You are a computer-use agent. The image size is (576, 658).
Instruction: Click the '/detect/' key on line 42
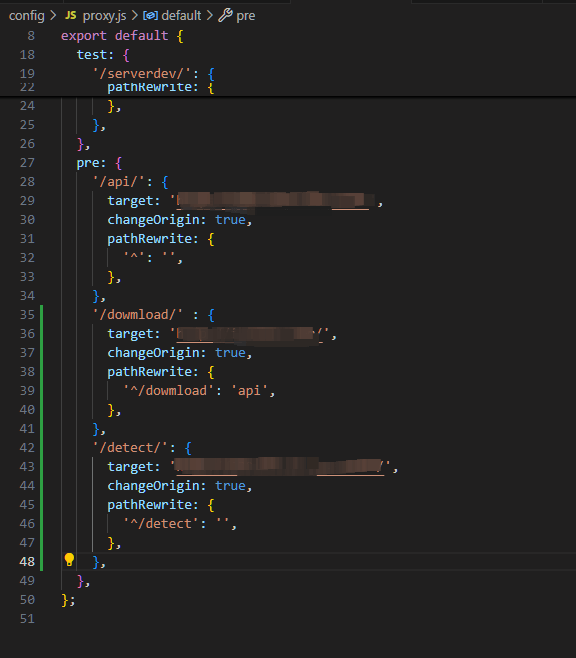130,448
